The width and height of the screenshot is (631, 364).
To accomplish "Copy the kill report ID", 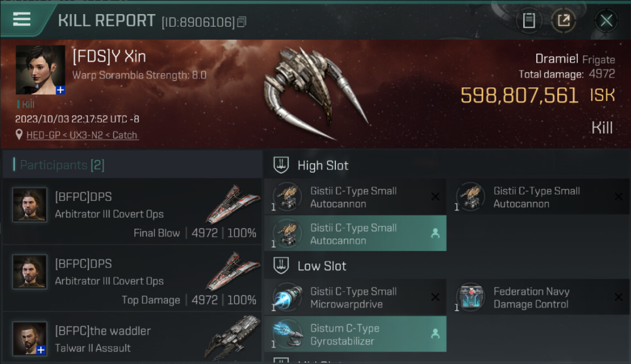I will point(242,22).
